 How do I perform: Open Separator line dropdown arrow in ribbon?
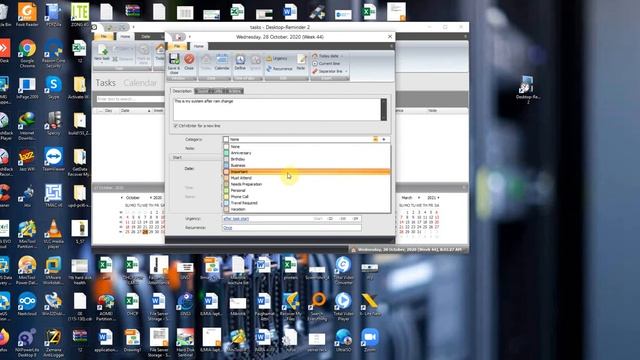click(x=346, y=71)
